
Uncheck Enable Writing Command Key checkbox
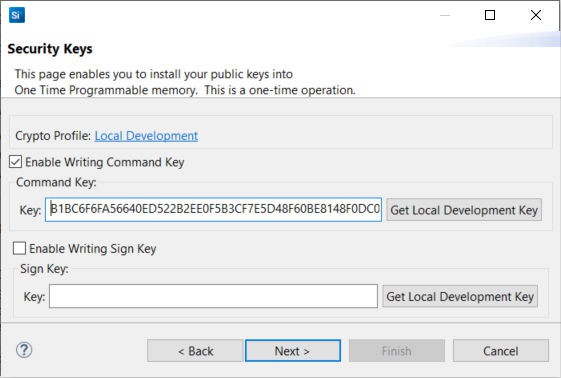tap(15, 162)
